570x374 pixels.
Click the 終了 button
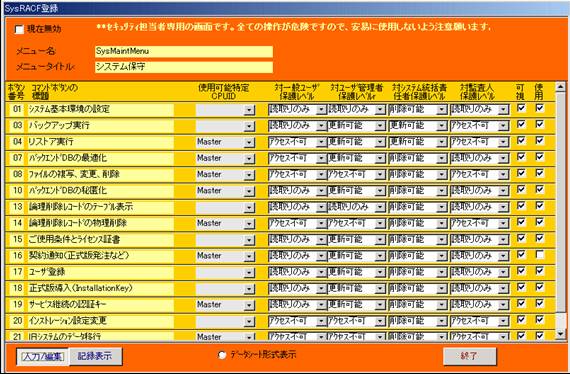pos(470,356)
